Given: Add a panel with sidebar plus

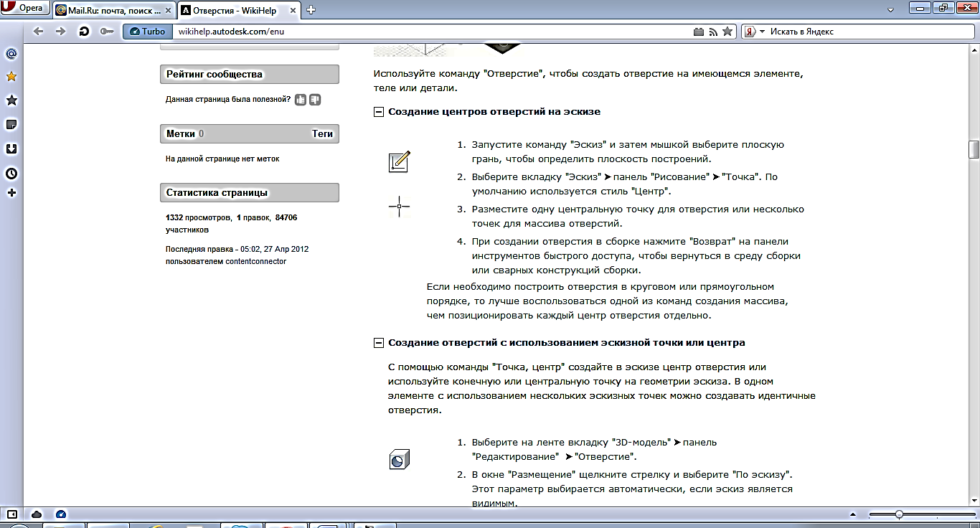Looking at the screenshot, I should [11, 193].
